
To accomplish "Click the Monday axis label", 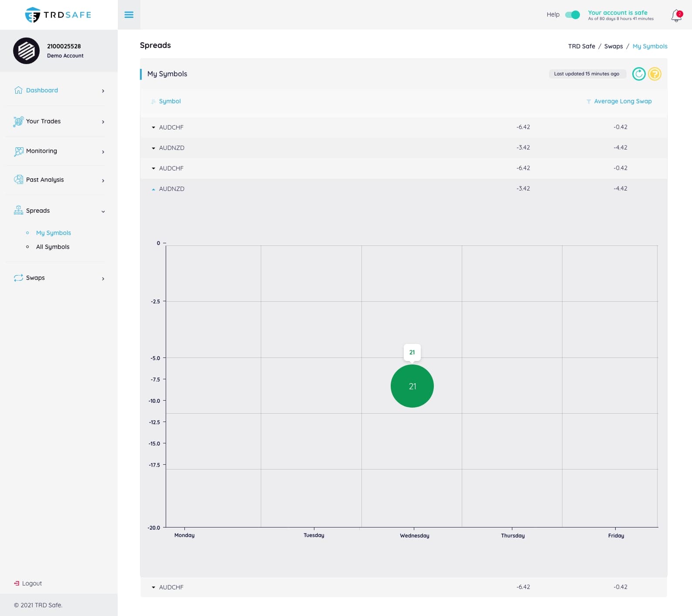I will pyautogui.click(x=184, y=535).
